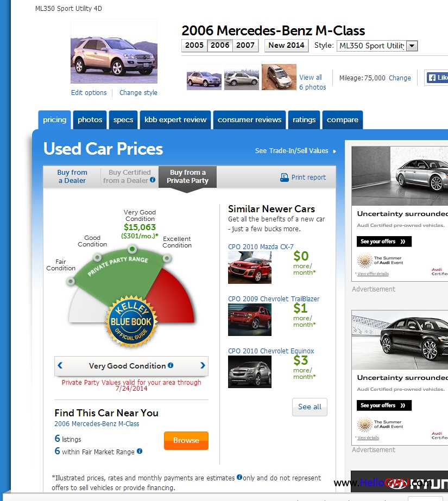448x501 pixels.
Task: Select the 2005 model year button
Action: [x=194, y=46]
